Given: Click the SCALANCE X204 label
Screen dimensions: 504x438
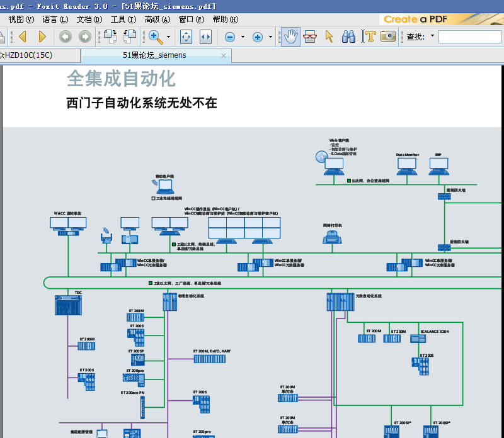Looking at the screenshot, I should (x=435, y=332).
